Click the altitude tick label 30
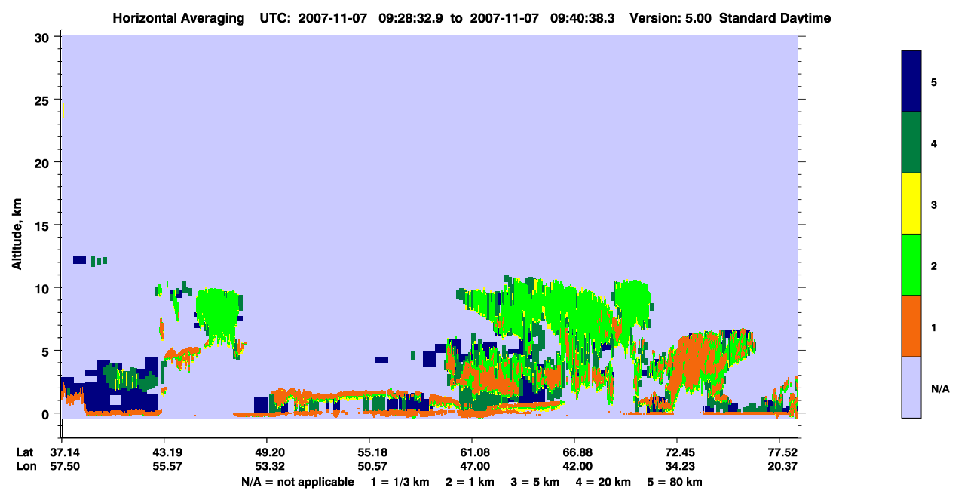Image resolution: width=980 pixels, height=503 pixels. click(x=44, y=37)
